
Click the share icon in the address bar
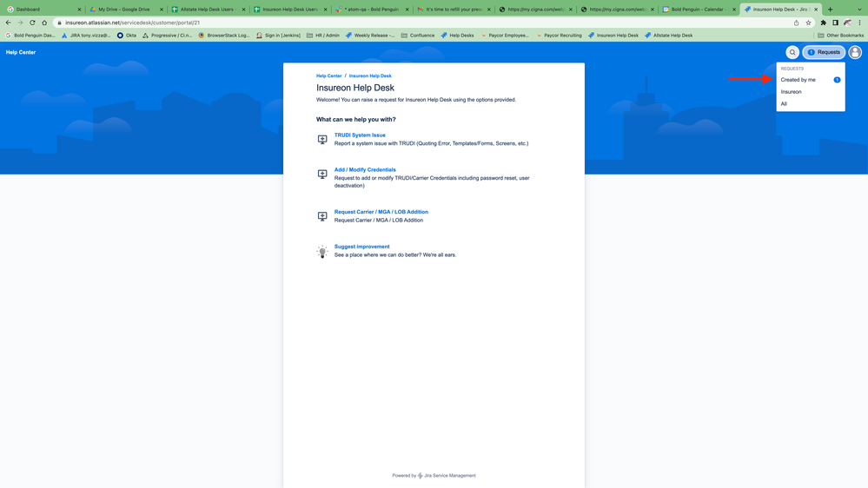pos(796,23)
